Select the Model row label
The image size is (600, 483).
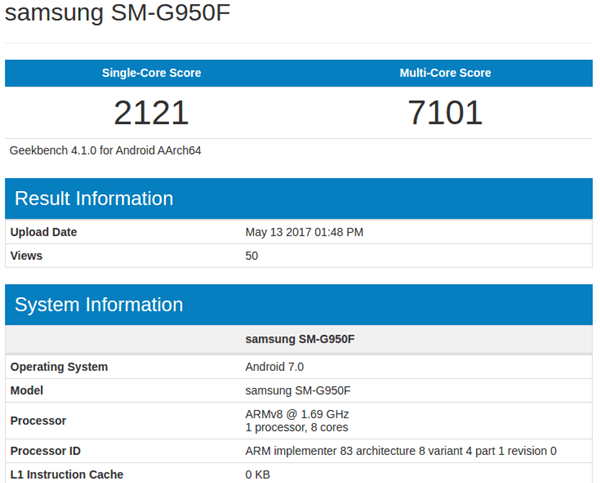pos(29,390)
